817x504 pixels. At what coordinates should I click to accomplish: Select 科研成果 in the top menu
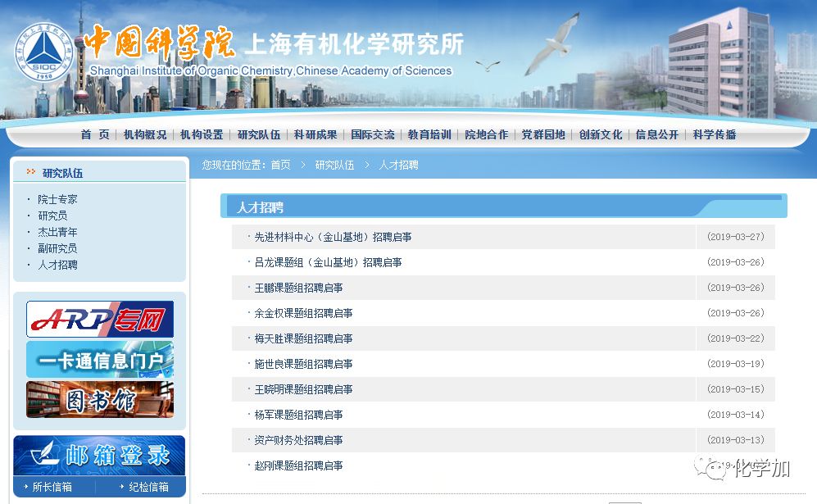(x=315, y=134)
